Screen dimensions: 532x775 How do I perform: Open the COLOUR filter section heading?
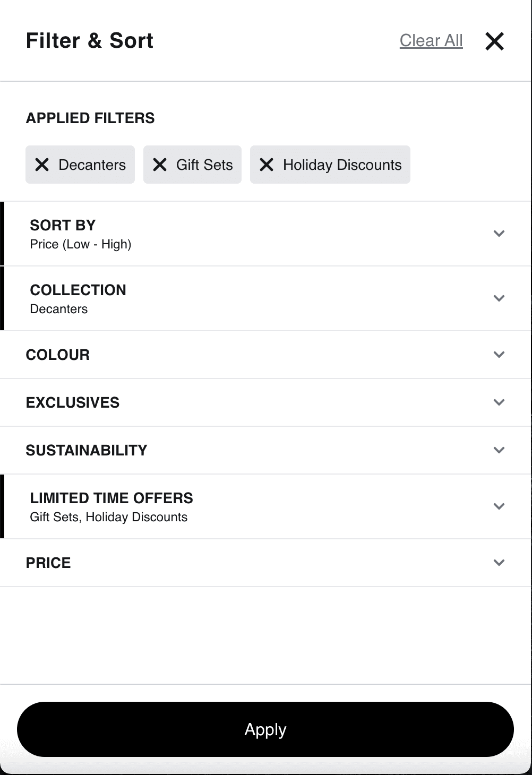point(58,355)
